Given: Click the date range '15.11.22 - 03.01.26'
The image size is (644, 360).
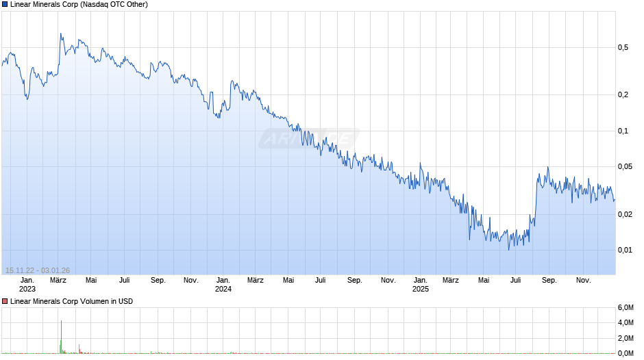Looking at the screenshot, I should [x=38, y=270].
